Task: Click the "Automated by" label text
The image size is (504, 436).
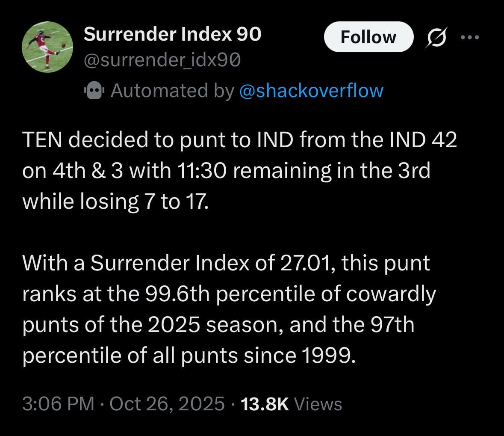Action: (173, 91)
